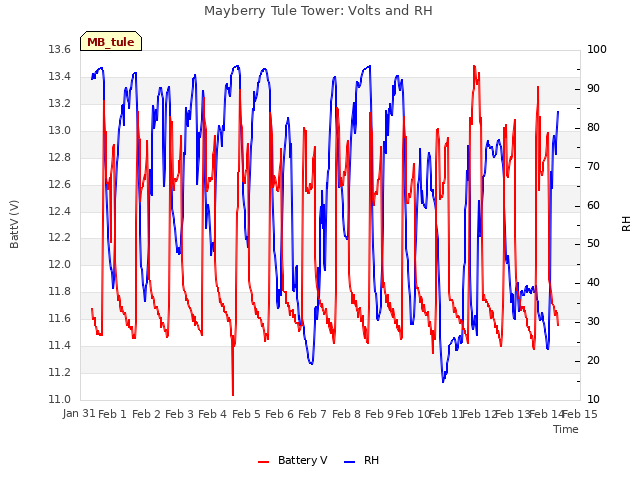The height and width of the screenshot is (480, 640).
Task: Click the blue RH legend swatch
Action: [350, 462]
